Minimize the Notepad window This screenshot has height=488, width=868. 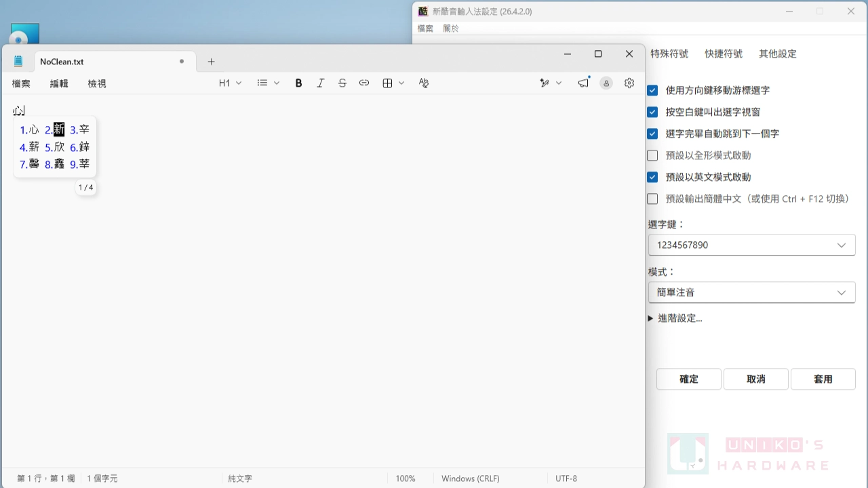point(568,54)
